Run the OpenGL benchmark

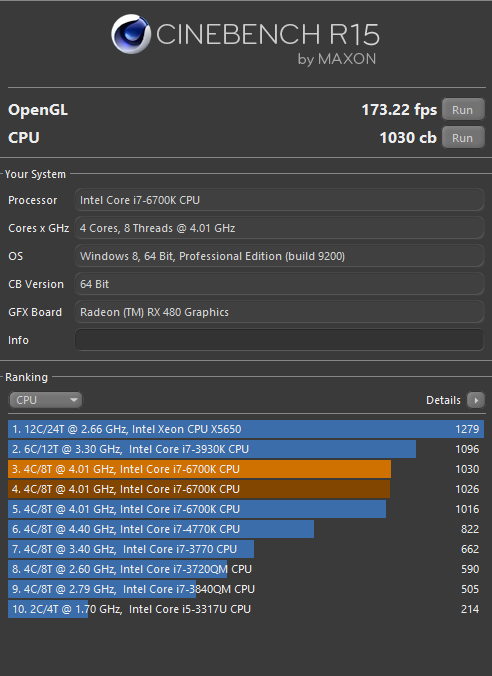tap(463, 110)
